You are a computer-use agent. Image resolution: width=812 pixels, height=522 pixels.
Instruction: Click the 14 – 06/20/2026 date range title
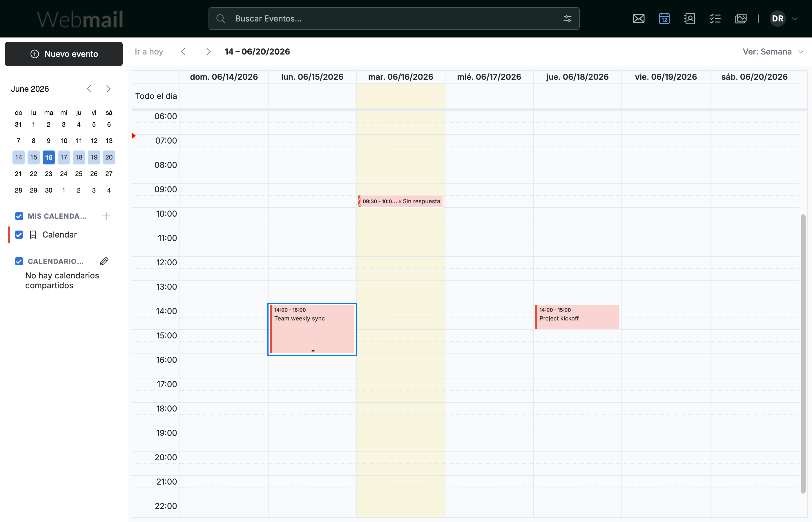pyautogui.click(x=257, y=52)
